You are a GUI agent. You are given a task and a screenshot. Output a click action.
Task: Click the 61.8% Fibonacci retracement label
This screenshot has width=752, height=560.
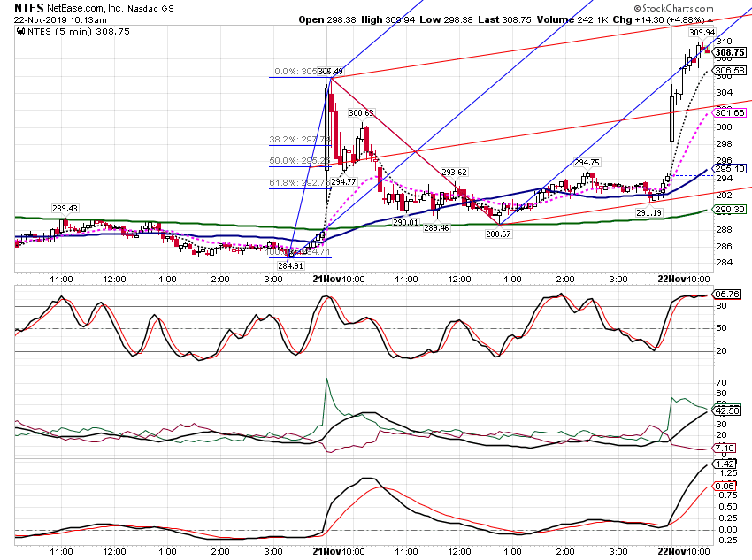(300, 182)
